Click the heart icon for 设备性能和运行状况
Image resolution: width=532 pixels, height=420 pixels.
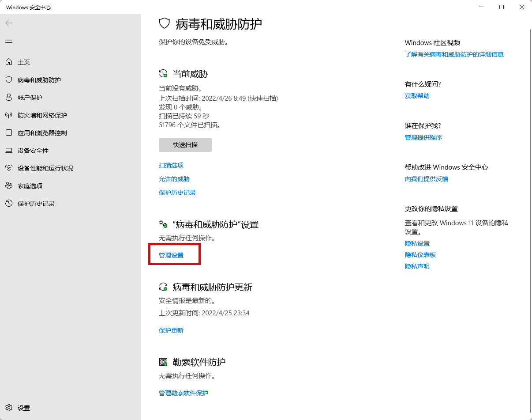[x=9, y=168]
